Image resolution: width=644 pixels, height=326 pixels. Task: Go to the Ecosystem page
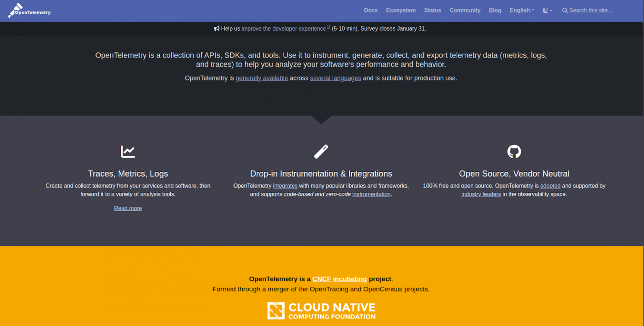coord(401,10)
